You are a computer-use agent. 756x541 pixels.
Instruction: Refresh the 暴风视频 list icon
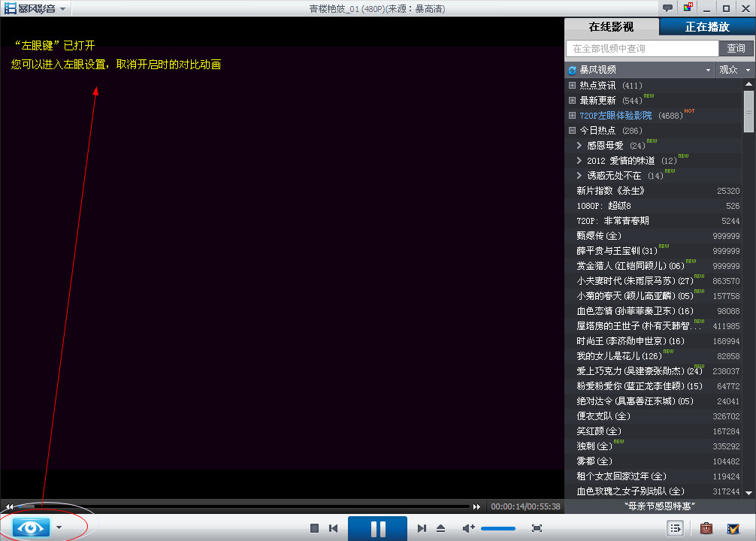click(573, 71)
